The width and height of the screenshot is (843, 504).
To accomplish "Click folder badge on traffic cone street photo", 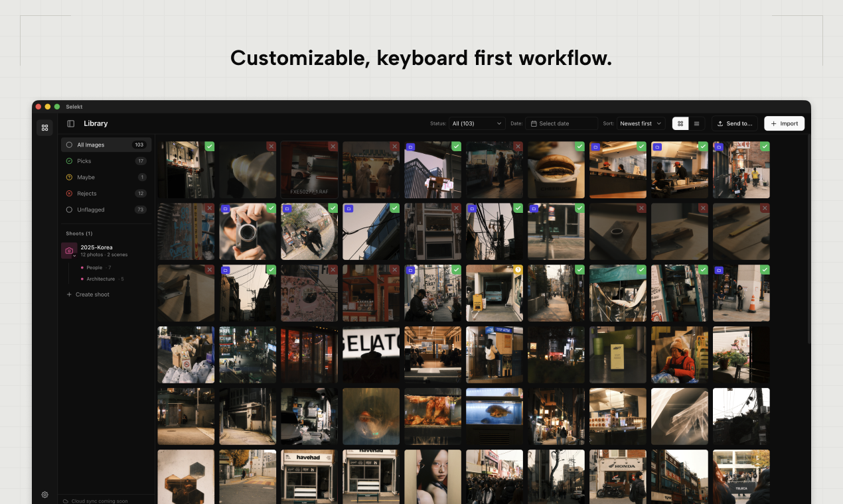I will click(719, 270).
